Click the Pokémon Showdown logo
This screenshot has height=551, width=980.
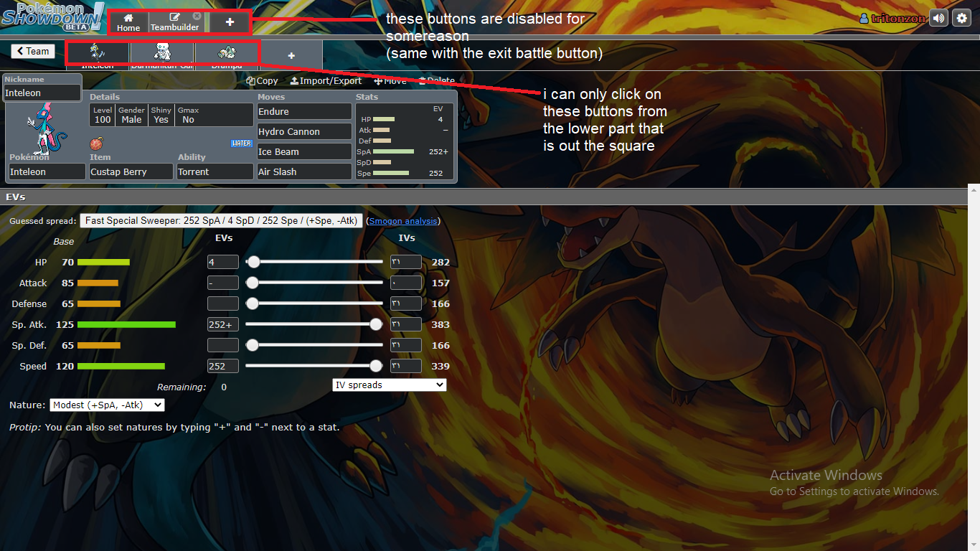pos(52,17)
